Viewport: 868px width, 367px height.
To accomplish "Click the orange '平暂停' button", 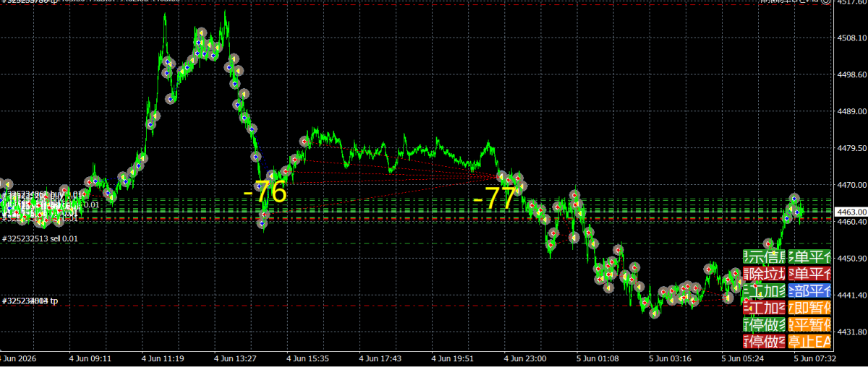I will tap(809, 324).
